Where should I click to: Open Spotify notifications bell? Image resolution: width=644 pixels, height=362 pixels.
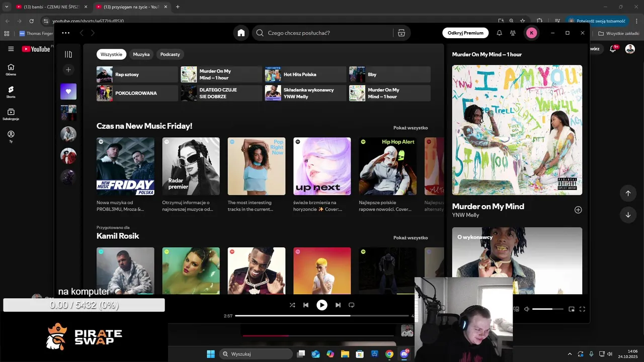pyautogui.click(x=499, y=33)
